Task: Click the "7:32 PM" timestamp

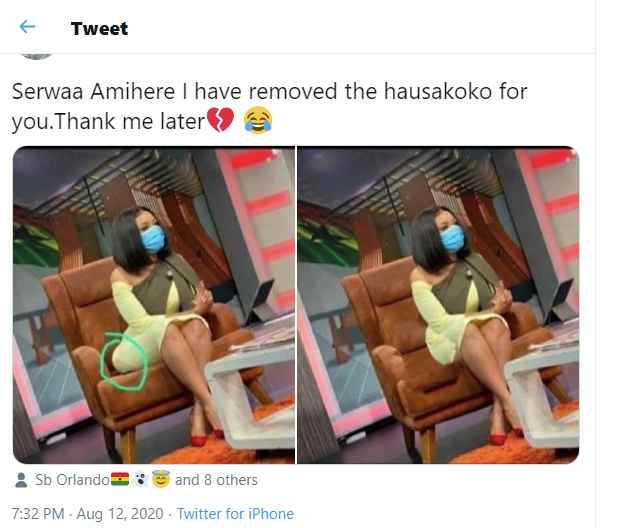Action: (38, 514)
